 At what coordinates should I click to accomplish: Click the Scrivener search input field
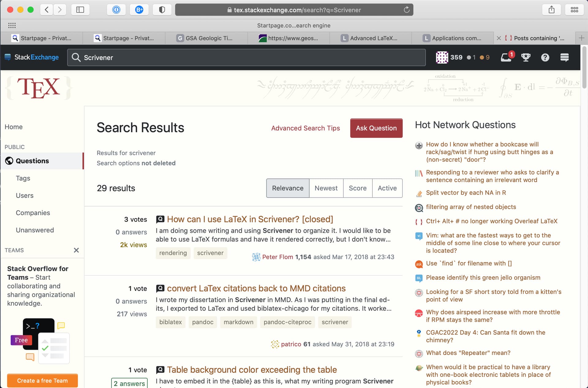pyautogui.click(x=246, y=57)
